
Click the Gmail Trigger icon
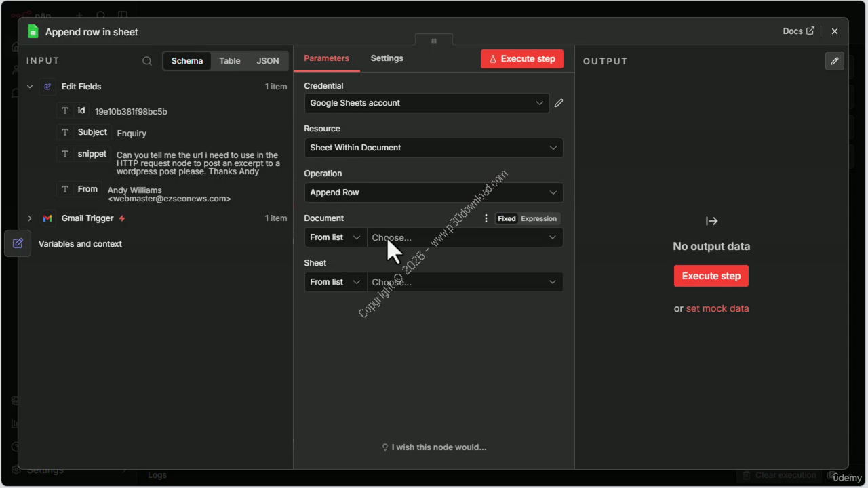tap(47, 218)
